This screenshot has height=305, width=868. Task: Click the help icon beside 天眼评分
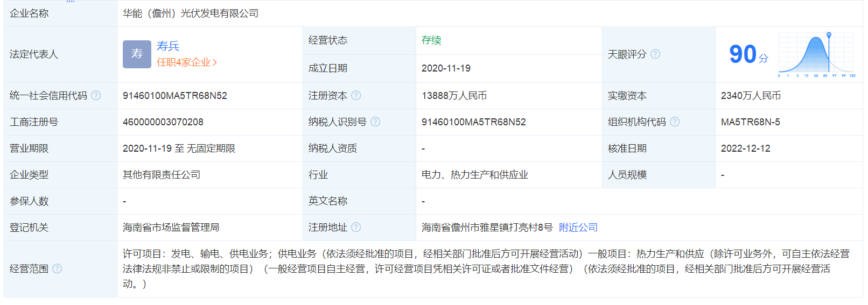click(655, 54)
